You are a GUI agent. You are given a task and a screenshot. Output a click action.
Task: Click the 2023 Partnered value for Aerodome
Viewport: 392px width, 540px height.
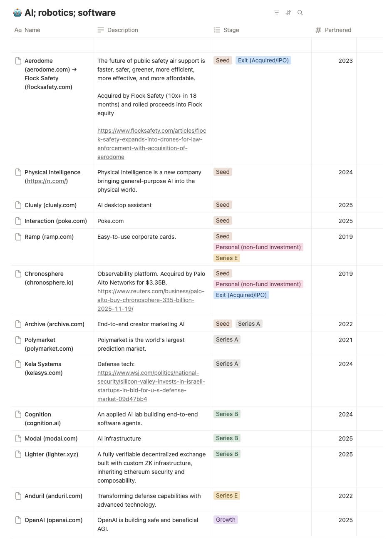tap(345, 61)
